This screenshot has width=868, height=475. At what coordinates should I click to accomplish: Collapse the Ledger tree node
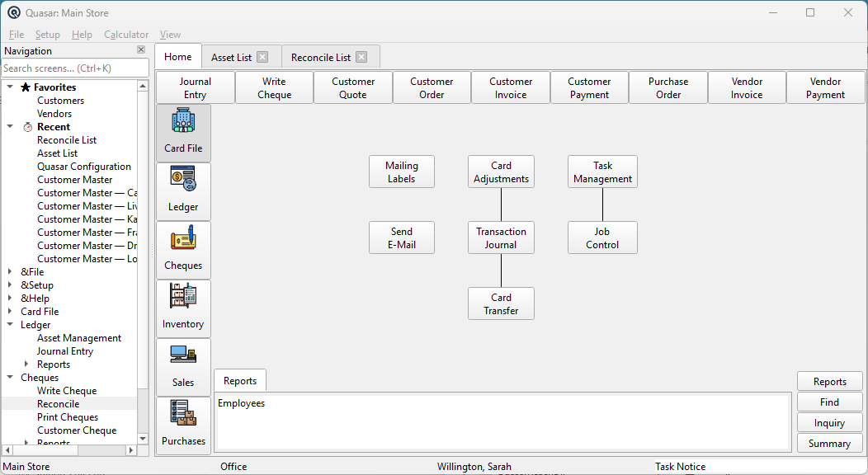10,325
